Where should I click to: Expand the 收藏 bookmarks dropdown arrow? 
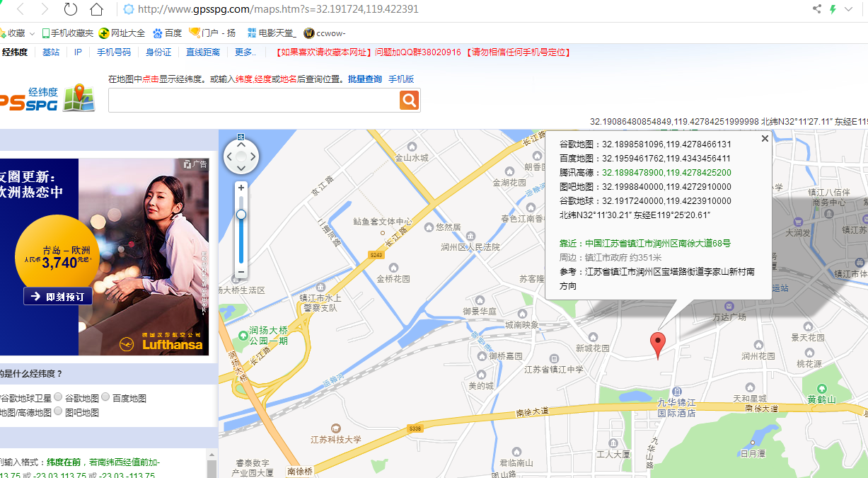point(33,33)
